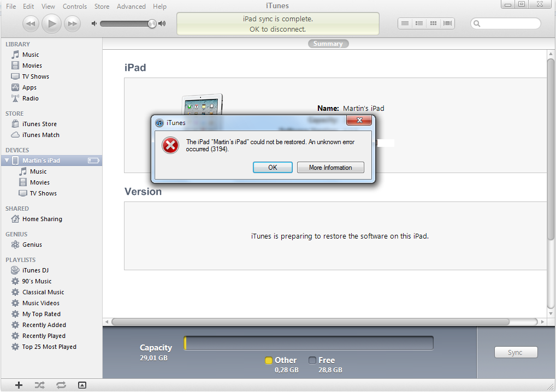The width and height of the screenshot is (556, 392).
Task: Click the Sync button
Action: 516,352
